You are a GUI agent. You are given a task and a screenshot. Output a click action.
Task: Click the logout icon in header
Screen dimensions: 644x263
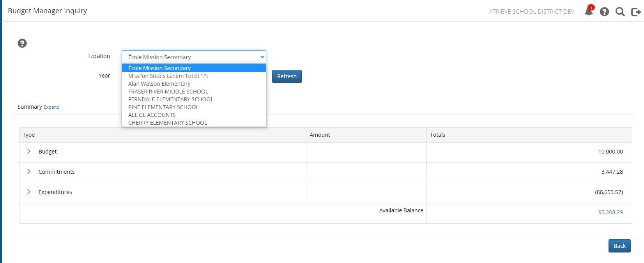click(636, 12)
